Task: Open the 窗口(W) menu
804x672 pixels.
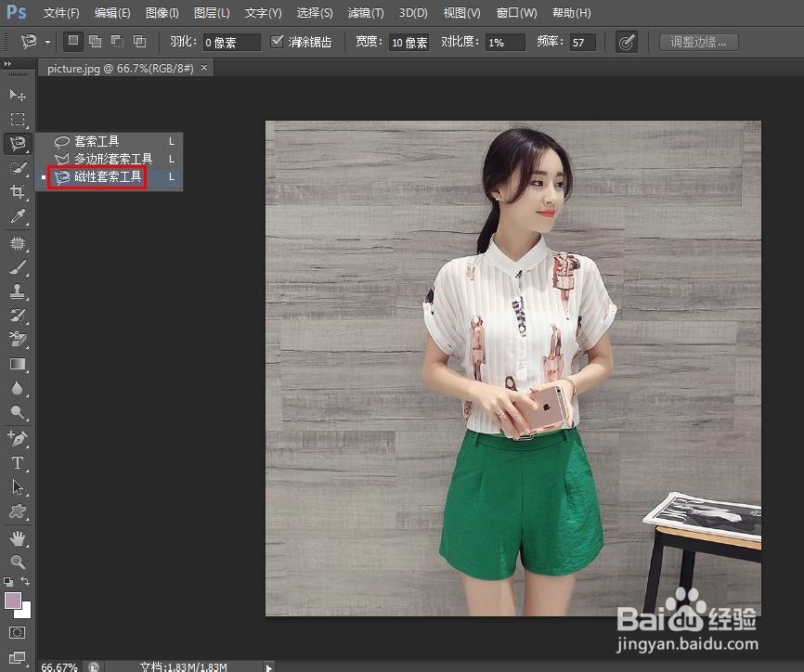Action: coord(516,13)
